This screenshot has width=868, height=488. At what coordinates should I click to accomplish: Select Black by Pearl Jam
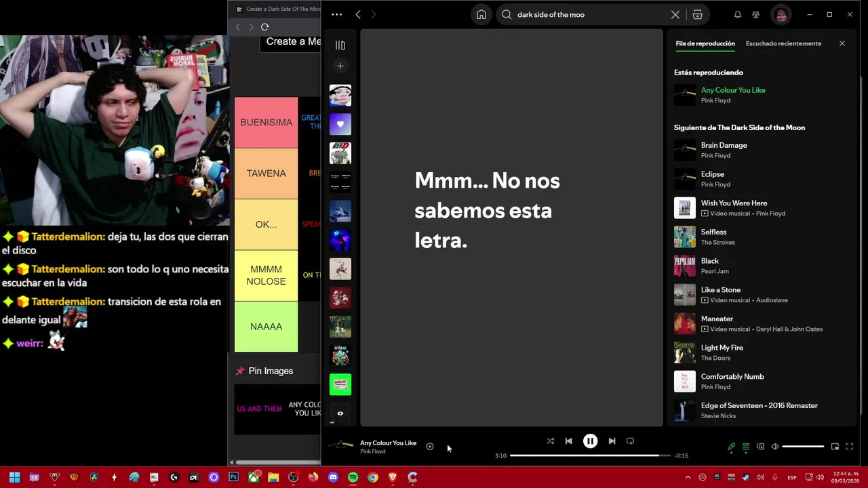[759, 266]
